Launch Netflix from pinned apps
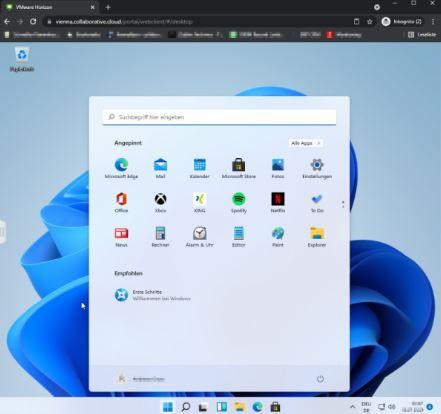 coord(278,203)
